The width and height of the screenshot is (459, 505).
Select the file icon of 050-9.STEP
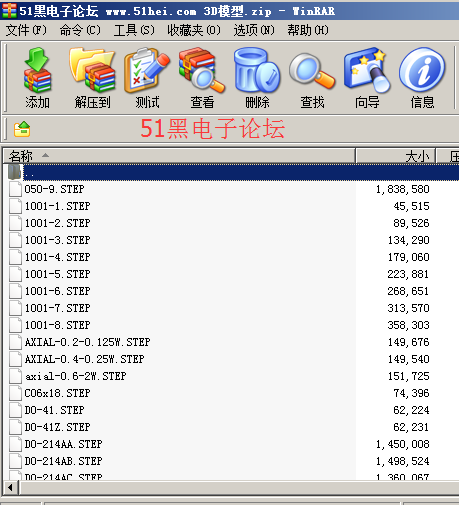point(15,189)
